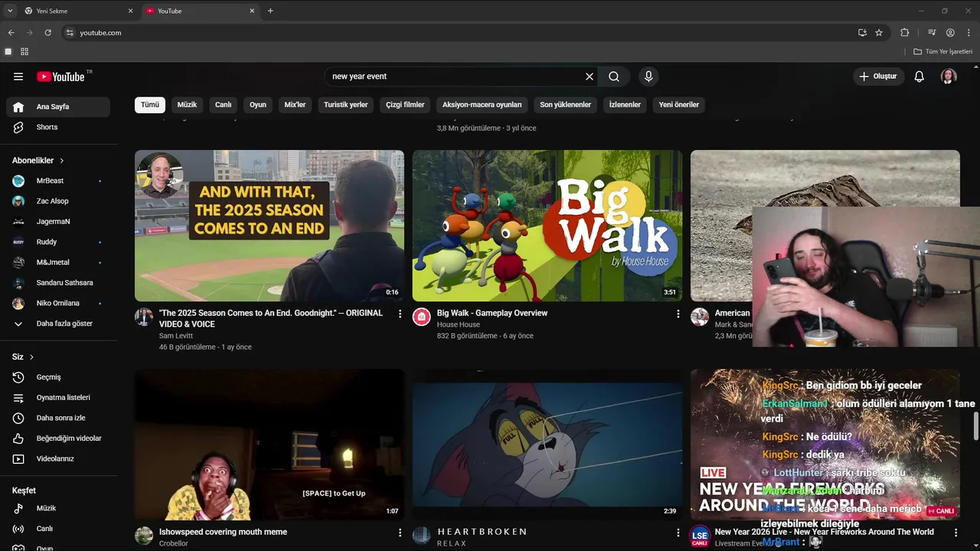
Task: Open Videolarınız your videos
Action: tap(58, 458)
